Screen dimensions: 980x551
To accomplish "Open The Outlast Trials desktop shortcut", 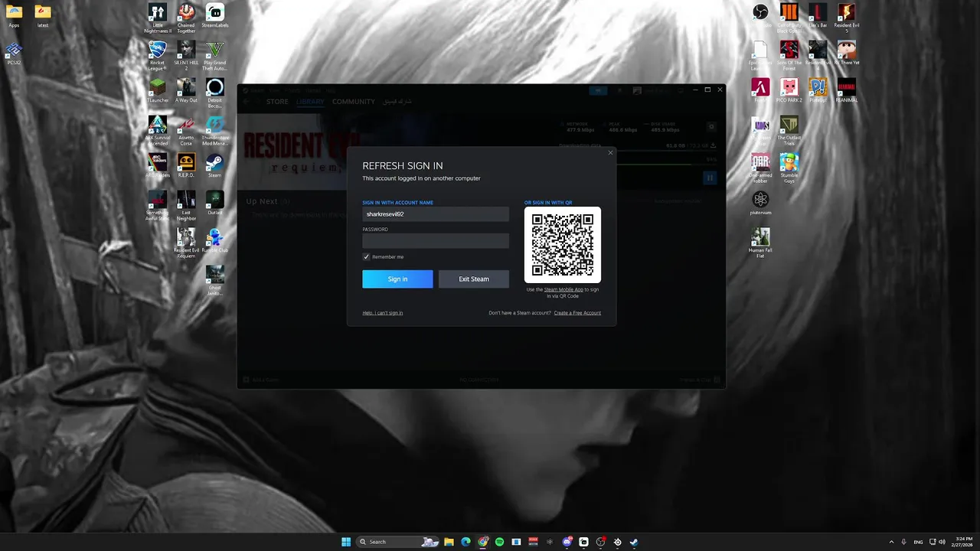I will click(x=789, y=131).
